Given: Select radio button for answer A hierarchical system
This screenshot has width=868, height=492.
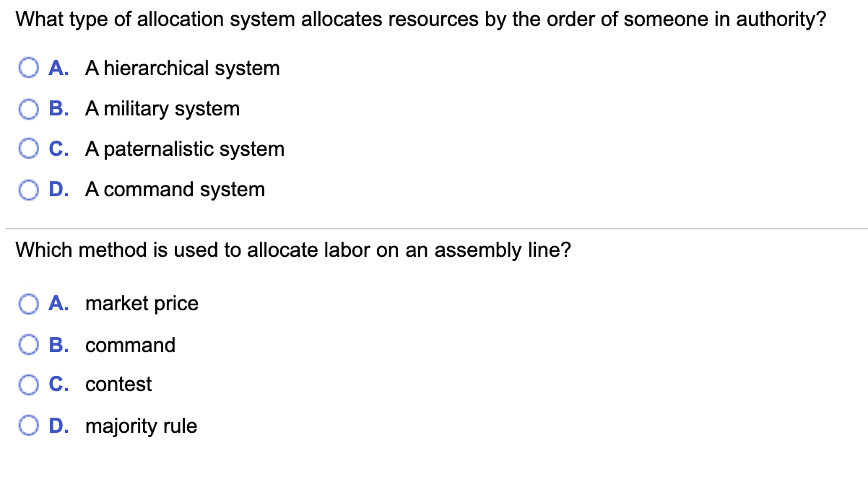Looking at the screenshot, I should point(29,68).
